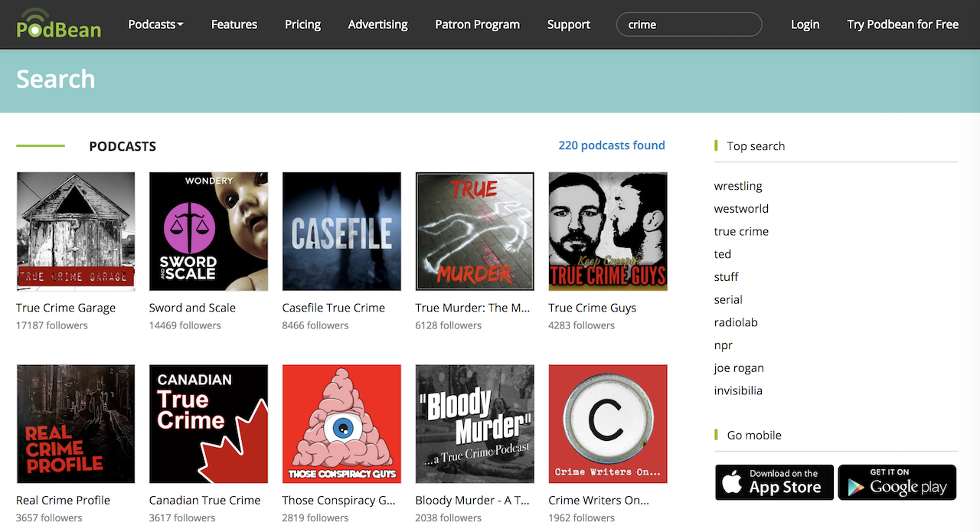The width and height of the screenshot is (980, 532).
Task: Open the Podcasts dropdown menu
Action: (155, 24)
